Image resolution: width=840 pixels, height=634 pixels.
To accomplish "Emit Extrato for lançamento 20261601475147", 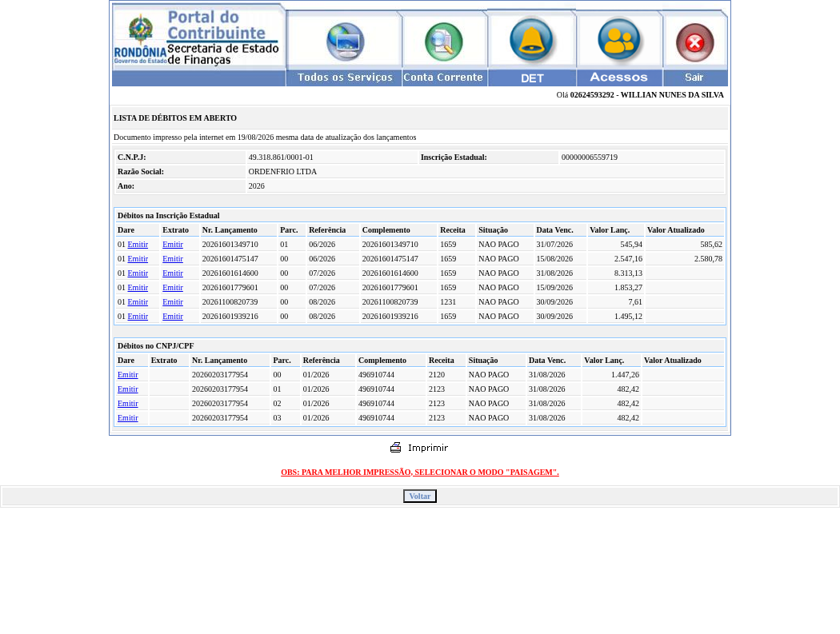I will click(173, 259).
